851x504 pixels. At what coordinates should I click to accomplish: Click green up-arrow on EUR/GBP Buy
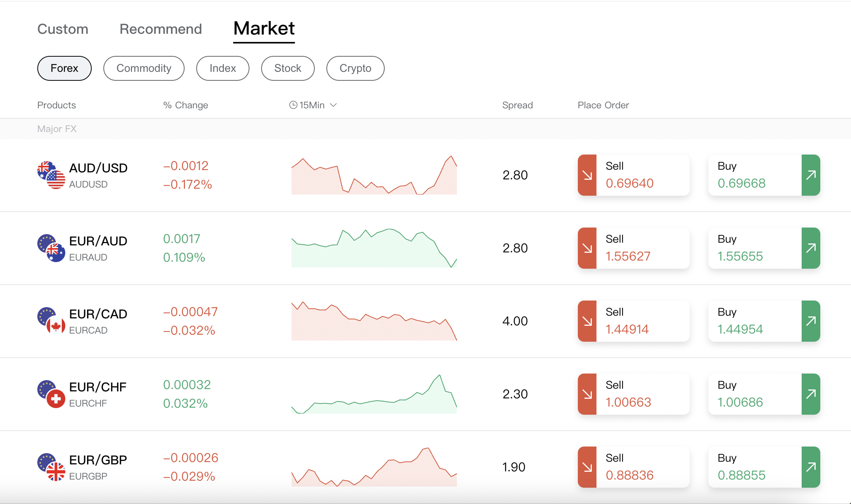tap(811, 467)
